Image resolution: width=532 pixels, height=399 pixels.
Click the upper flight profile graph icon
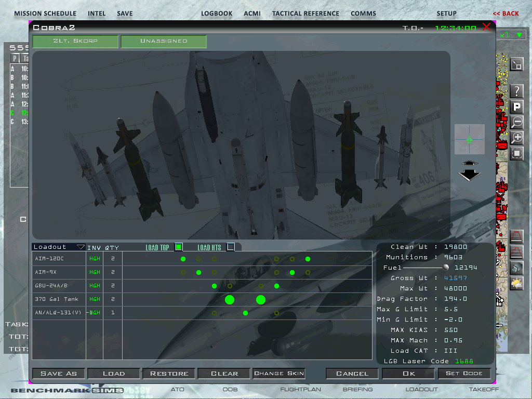click(516, 236)
